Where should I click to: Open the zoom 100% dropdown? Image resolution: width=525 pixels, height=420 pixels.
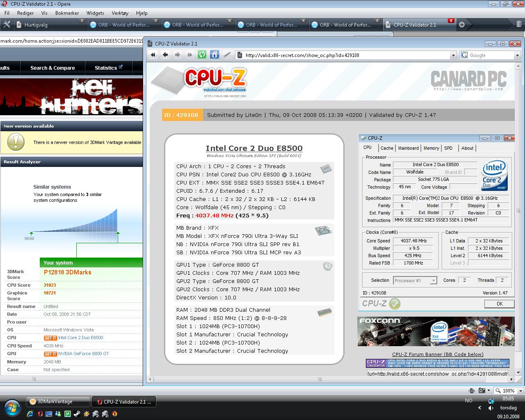point(520,390)
